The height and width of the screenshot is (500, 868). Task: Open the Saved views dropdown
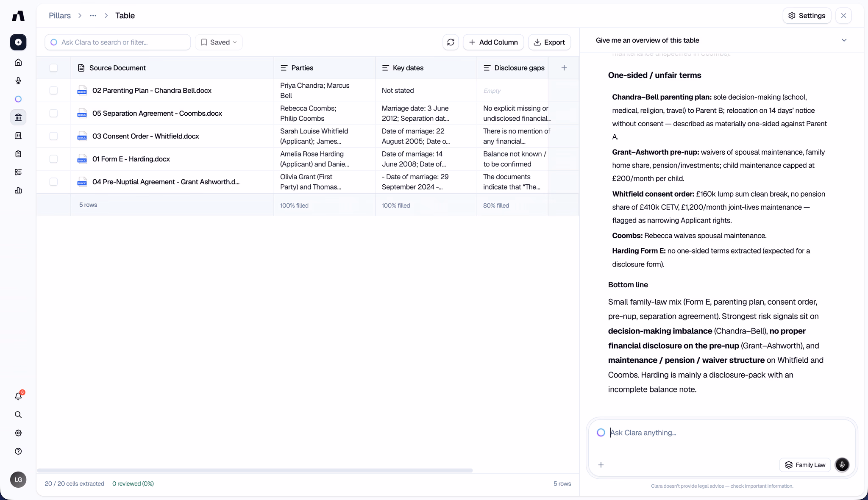(x=219, y=42)
